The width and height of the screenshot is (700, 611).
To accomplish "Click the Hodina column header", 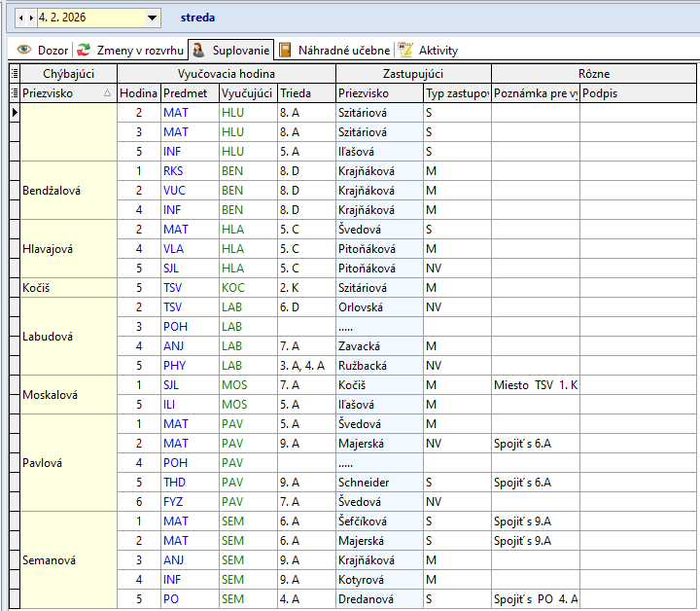I will (138, 93).
